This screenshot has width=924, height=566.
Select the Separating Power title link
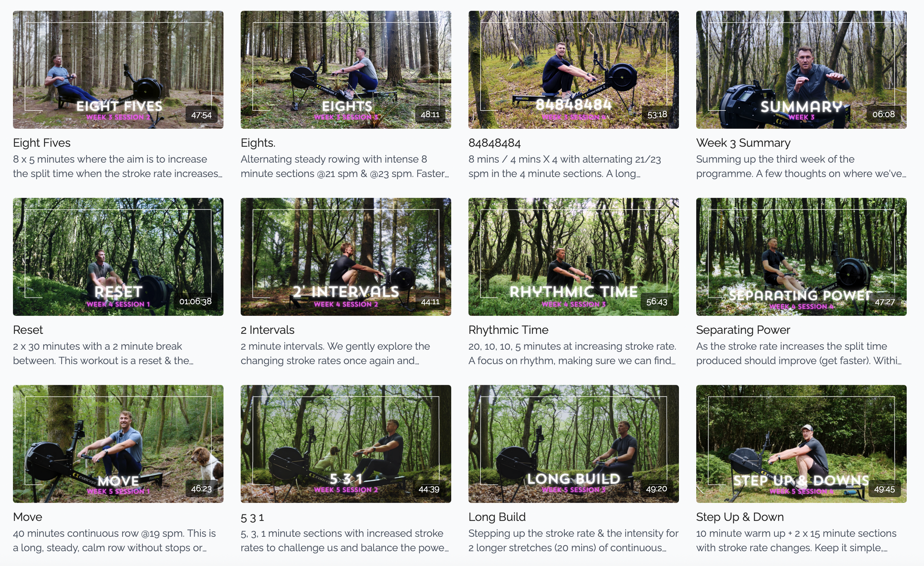pyautogui.click(x=743, y=330)
